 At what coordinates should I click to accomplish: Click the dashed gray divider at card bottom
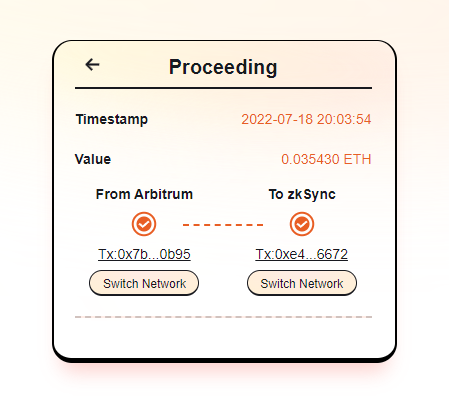pyautogui.click(x=223, y=317)
